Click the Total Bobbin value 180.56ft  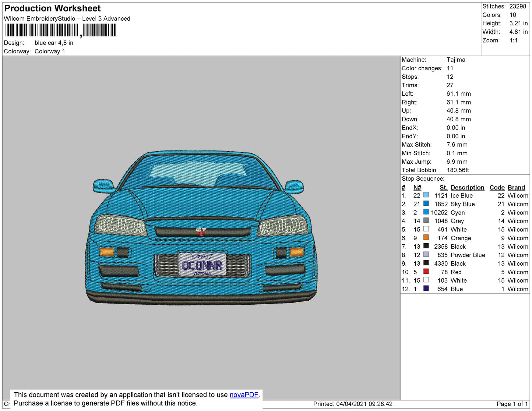(x=458, y=170)
